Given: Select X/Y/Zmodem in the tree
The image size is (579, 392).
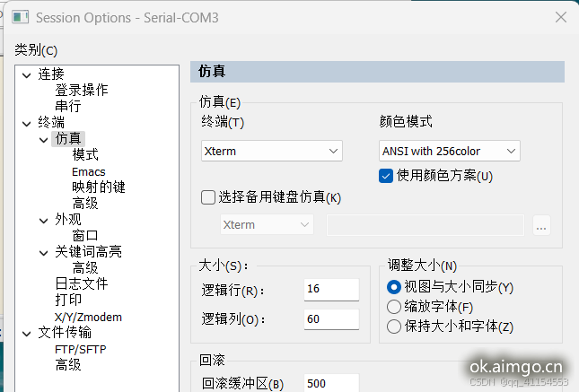Looking at the screenshot, I should 88,317.
